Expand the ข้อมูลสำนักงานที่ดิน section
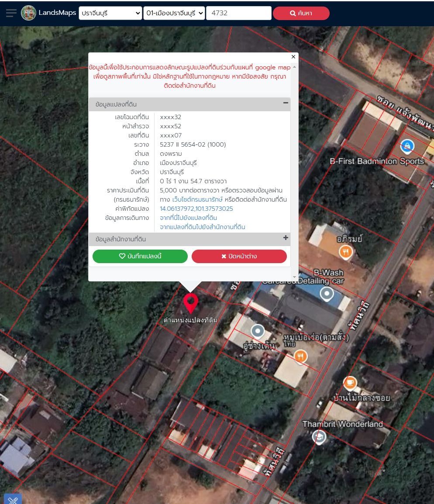Image resolution: width=434 pixels, height=504 pixels. coord(286,238)
